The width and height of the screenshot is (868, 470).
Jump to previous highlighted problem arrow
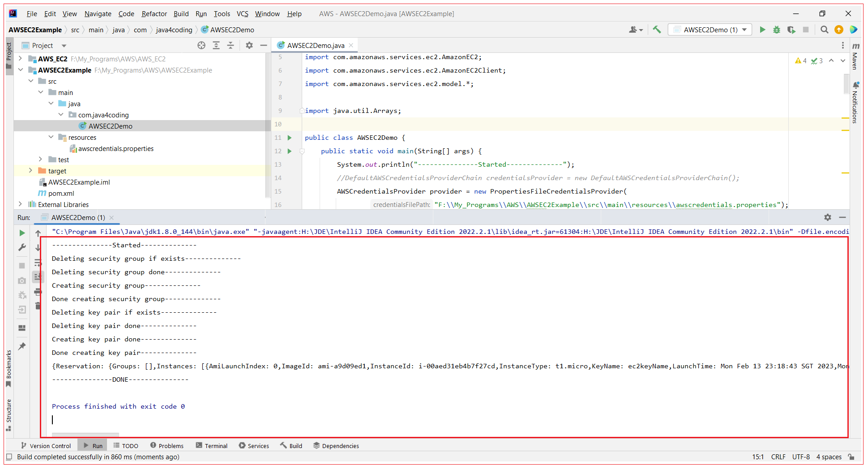tap(831, 60)
